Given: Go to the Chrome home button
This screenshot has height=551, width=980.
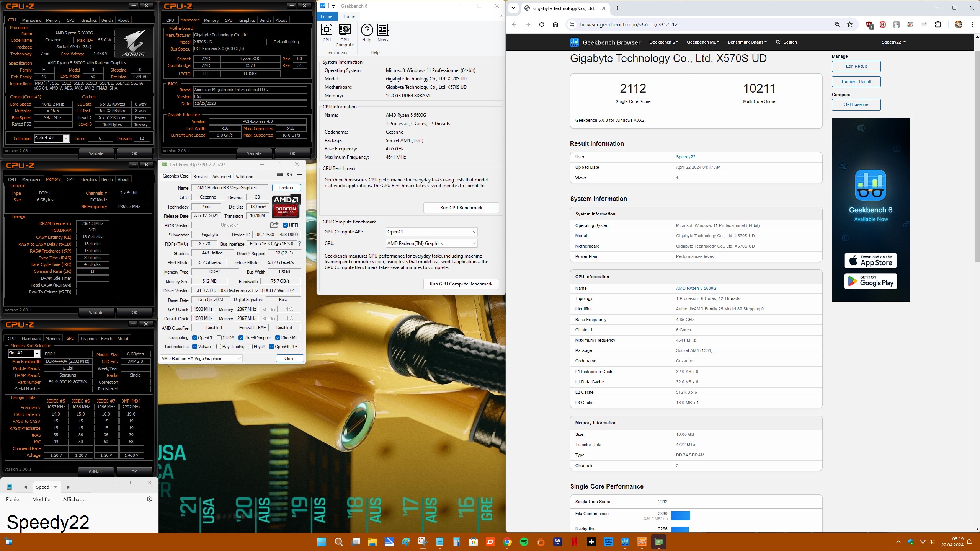Looking at the screenshot, I should 555,24.
